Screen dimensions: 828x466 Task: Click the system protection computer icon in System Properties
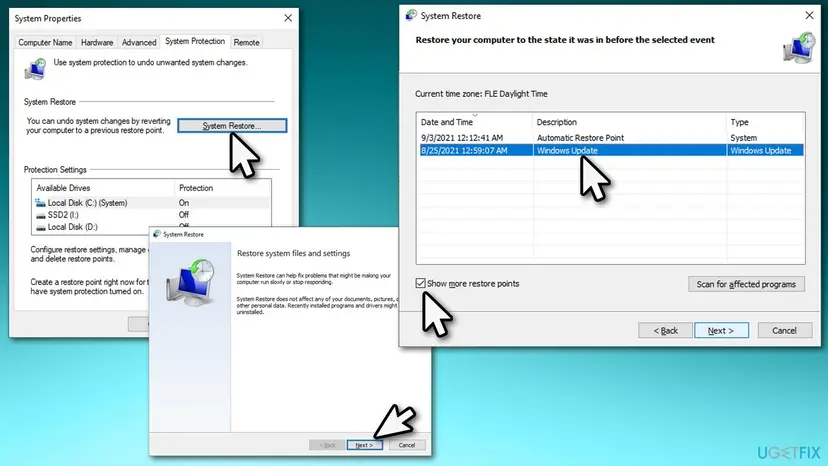pyautogui.click(x=35, y=69)
